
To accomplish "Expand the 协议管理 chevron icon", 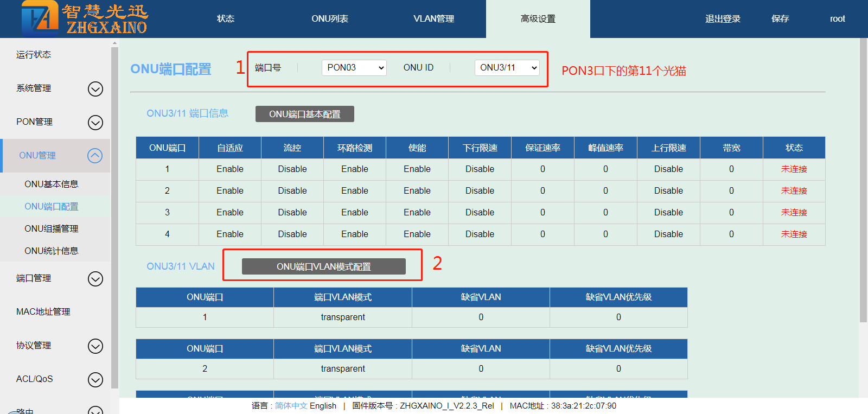I will [95, 346].
